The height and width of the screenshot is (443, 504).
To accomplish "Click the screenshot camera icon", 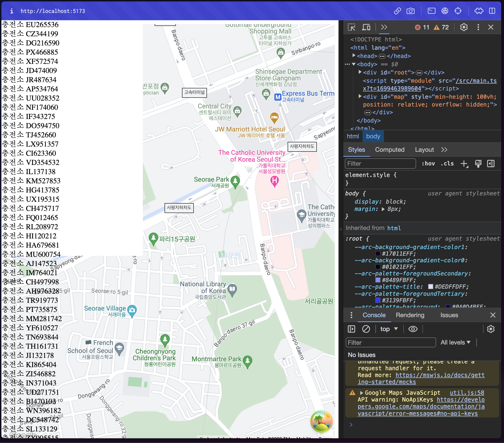I will point(410,11).
